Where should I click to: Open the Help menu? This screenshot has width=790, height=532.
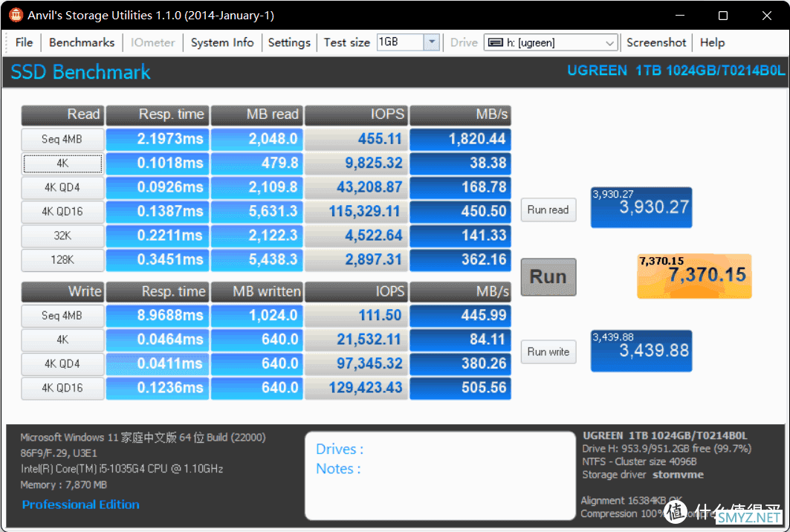click(712, 42)
